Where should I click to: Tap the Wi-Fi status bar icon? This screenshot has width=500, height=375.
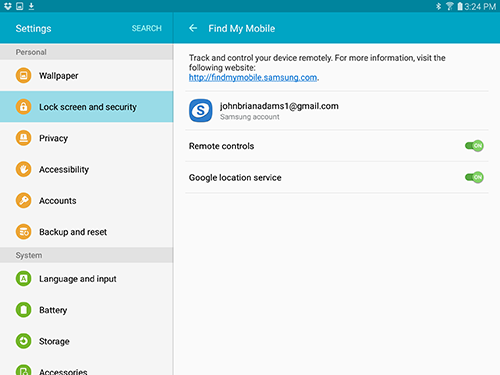[450, 6]
